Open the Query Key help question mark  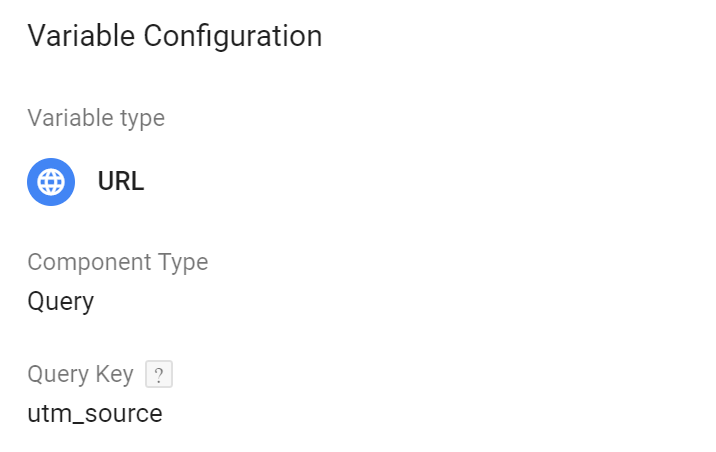159,374
